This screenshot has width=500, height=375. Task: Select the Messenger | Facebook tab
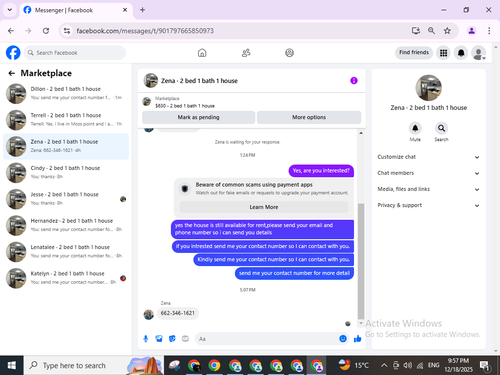(76, 10)
